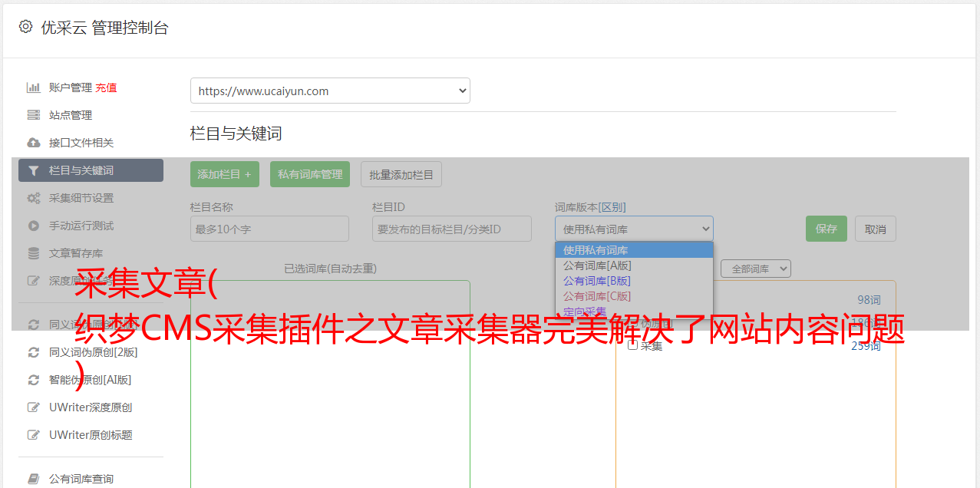Click the 取消 button
The image size is (980, 488).
(876, 229)
